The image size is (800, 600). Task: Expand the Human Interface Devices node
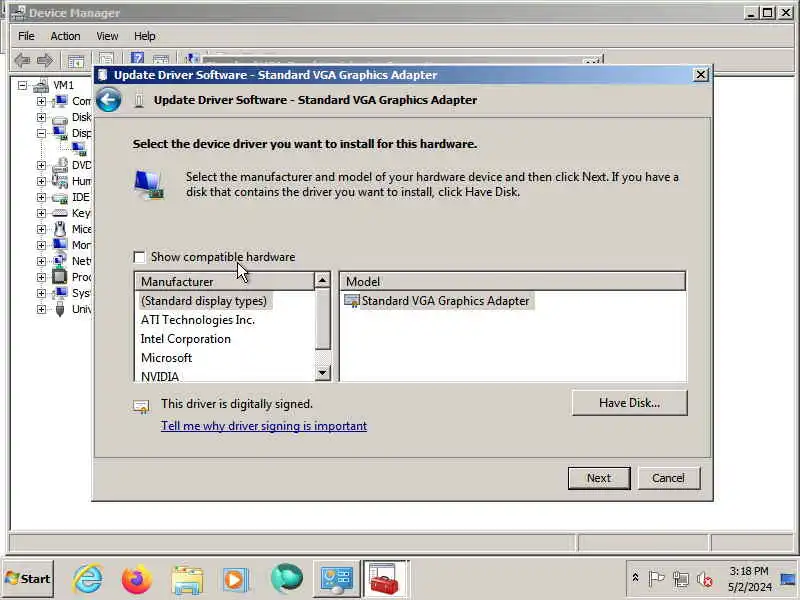(x=41, y=181)
